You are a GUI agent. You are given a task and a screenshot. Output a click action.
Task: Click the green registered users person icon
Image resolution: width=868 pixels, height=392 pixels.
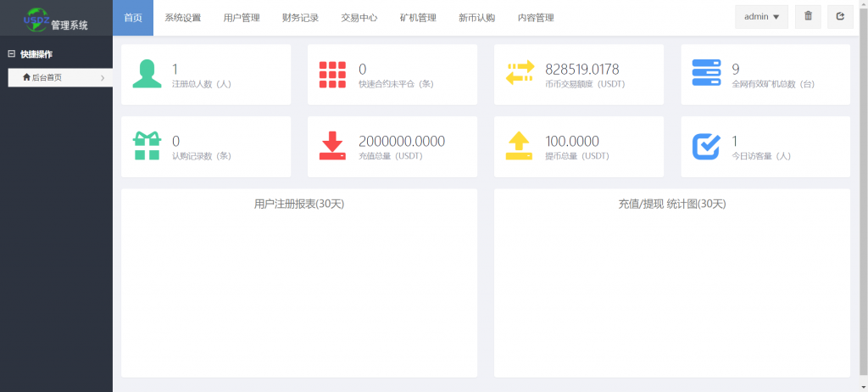point(147,75)
